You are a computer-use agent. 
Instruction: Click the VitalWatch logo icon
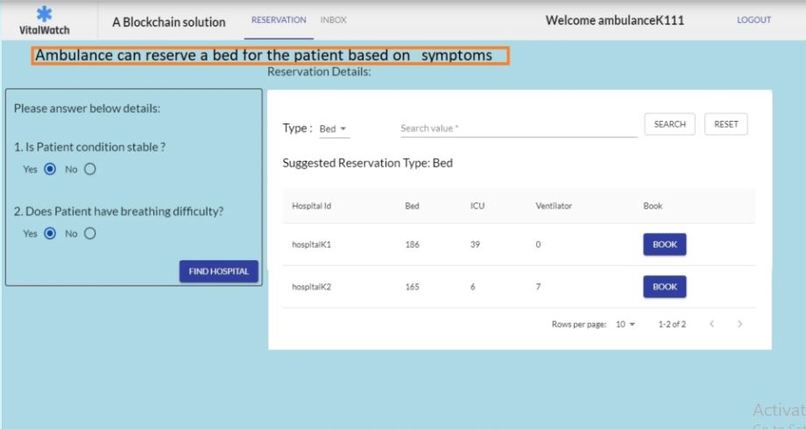point(45,14)
